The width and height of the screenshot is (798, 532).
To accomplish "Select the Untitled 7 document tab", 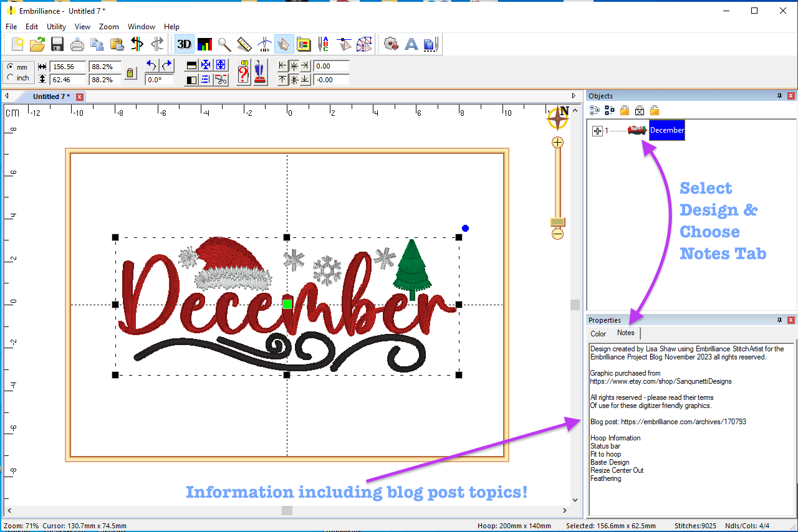I will click(x=51, y=97).
